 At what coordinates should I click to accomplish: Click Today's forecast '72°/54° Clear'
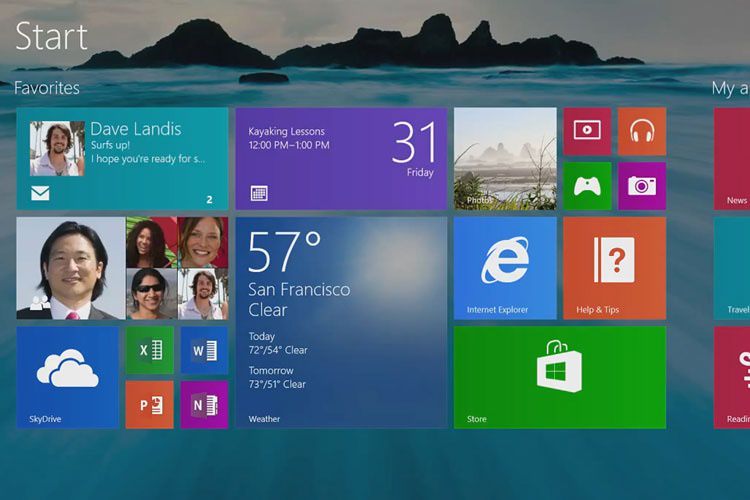[278, 350]
